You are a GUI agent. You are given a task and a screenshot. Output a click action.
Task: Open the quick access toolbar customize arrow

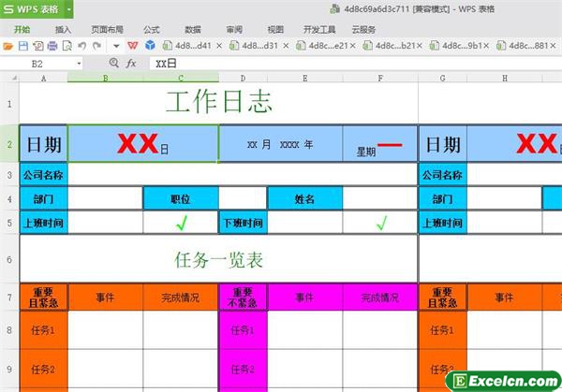click(116, 46)
